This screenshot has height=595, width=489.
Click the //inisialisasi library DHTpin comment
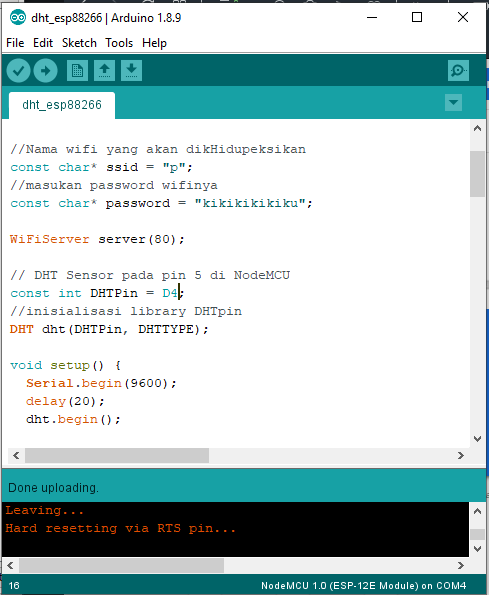tap(126, 312)
